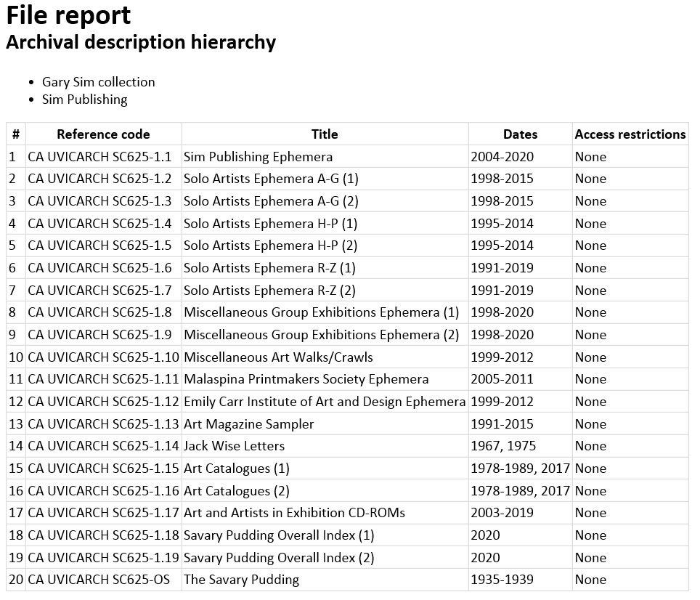Click title 'Solo Artists Ephemera H-P (1)'
Viewport: 700px width, 600px height.
click(x=271, y=223)
